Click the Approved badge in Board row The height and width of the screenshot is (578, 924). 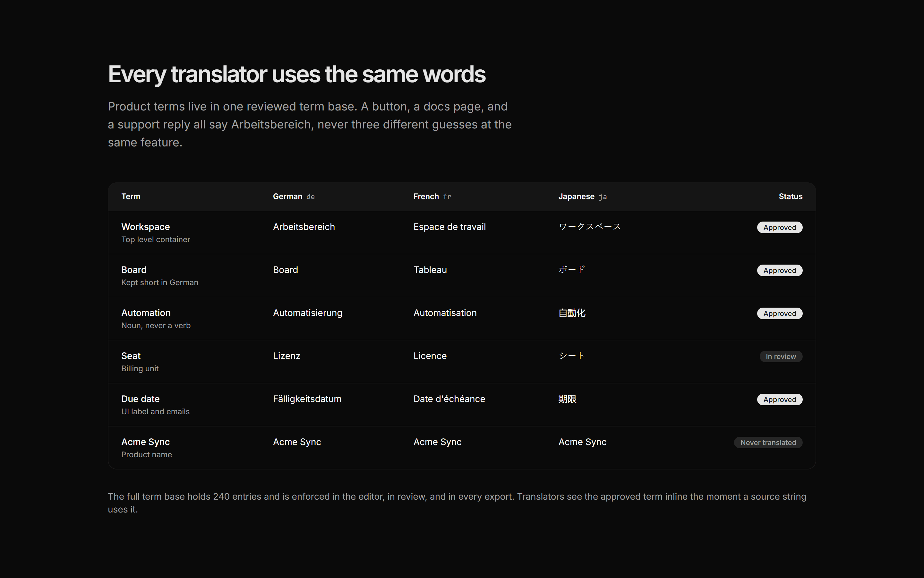click(x=780, y=271)
